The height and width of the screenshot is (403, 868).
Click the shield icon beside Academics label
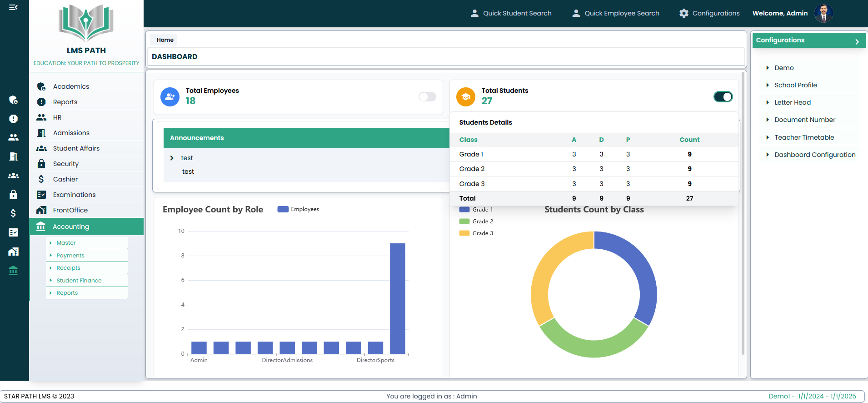pos(41,86)
